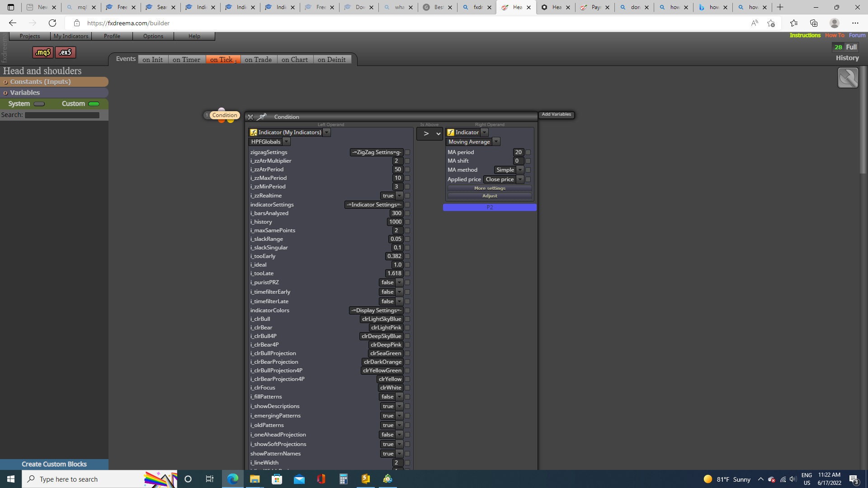
Task: Open the wrench tools icon at top right
Action: tap(848, 78)
